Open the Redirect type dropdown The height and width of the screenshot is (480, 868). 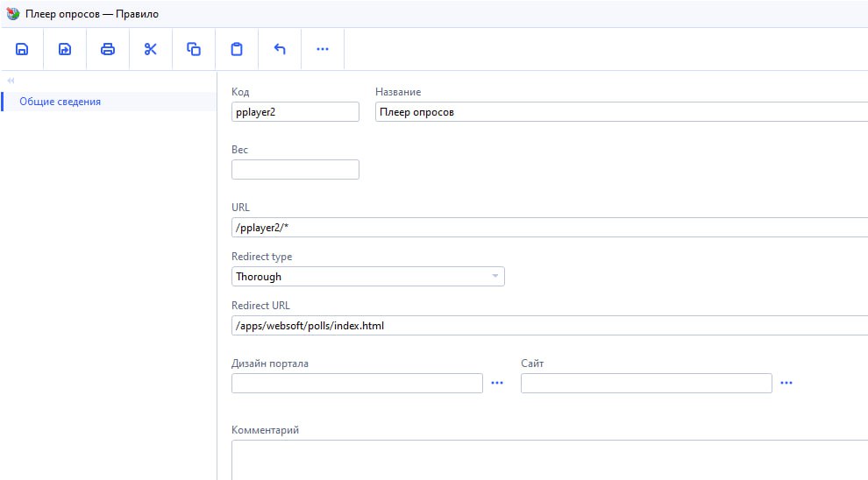point(368,277)
